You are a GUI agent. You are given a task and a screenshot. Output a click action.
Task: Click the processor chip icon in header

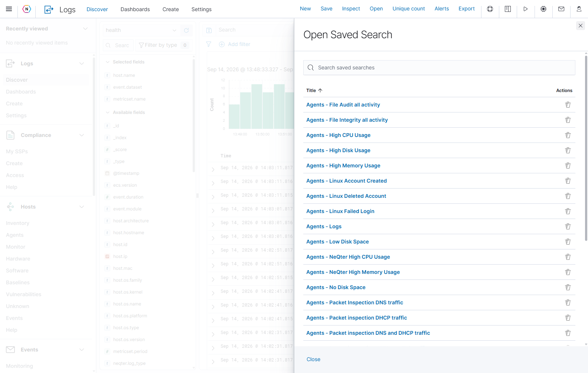543,9
